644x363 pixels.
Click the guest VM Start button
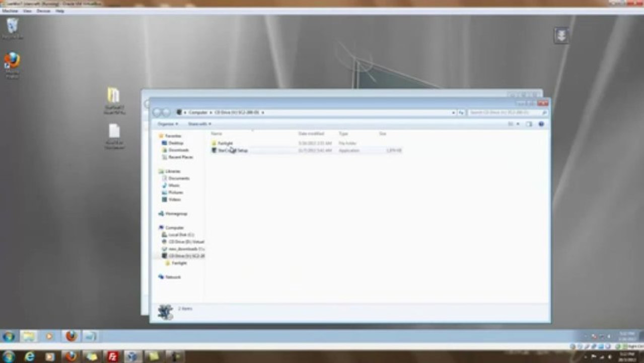point(9,336)
